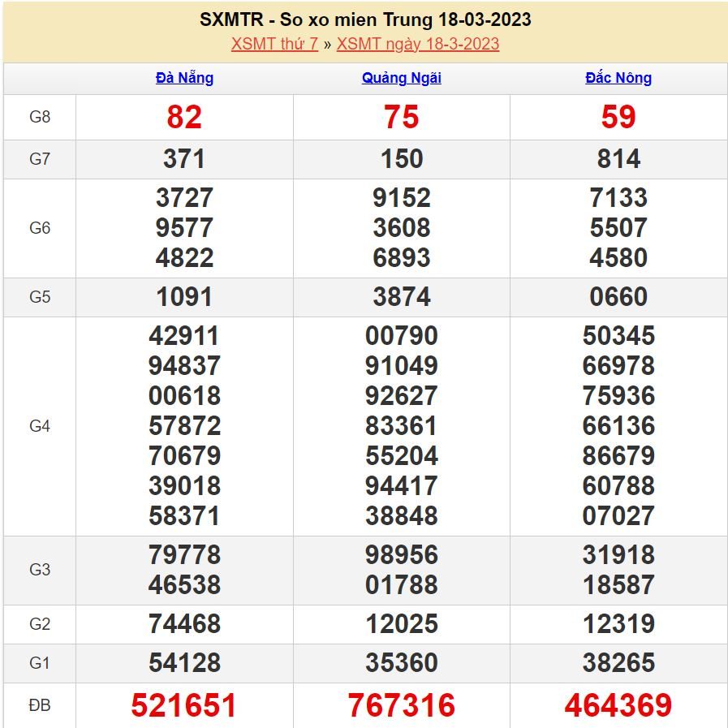The width and height of the screenshot is (728, 728).
Task: Click the special prize 767316
Action: click(402, 706)
